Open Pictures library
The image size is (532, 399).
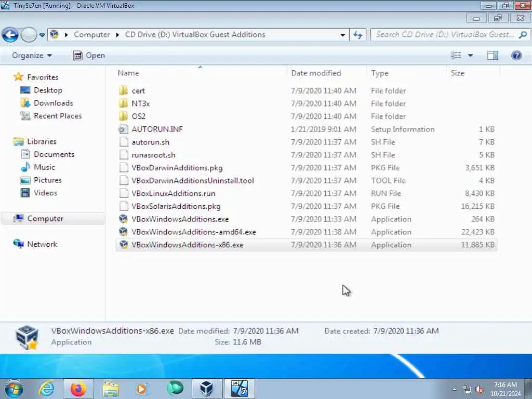pyautogui.click(x=47, y=180)
